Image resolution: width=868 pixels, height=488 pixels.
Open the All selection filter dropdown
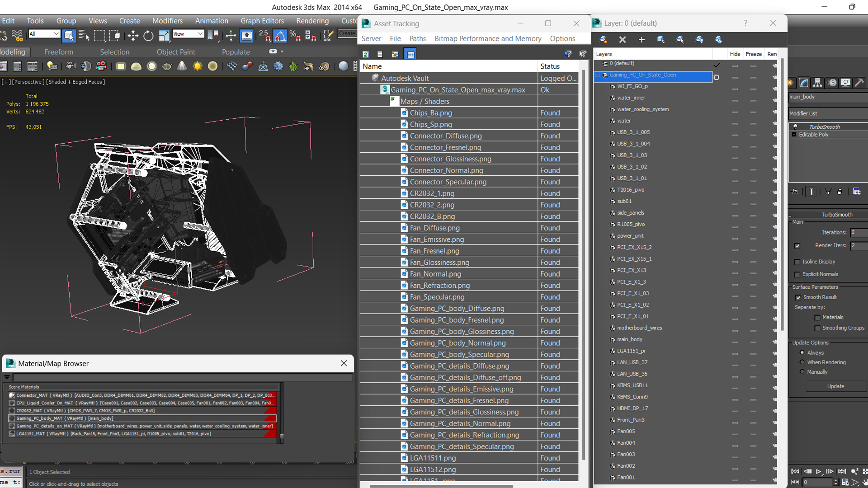(44, 34)
